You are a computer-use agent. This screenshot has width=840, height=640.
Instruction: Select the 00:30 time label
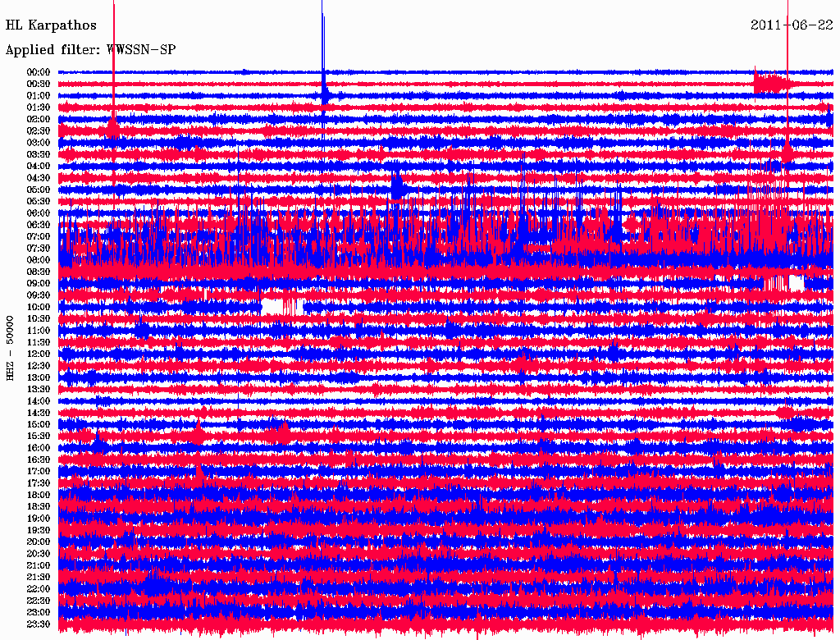click(39, 84)
